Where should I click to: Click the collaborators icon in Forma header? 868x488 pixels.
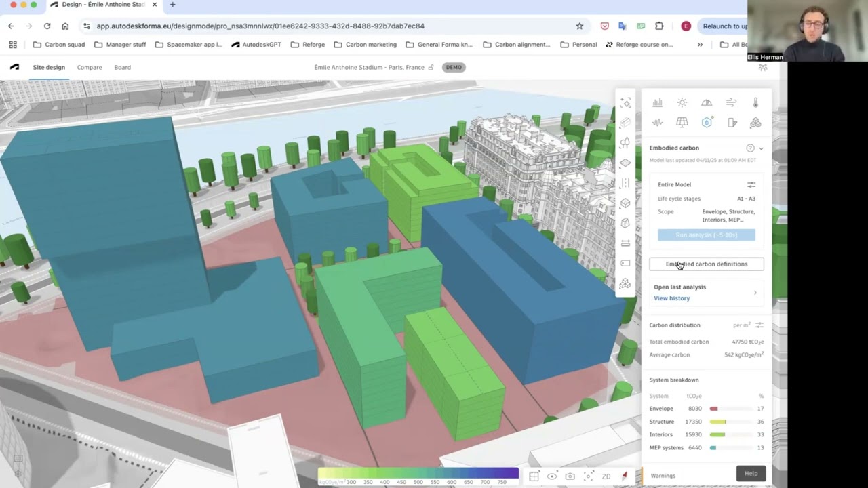coord(763,67)
